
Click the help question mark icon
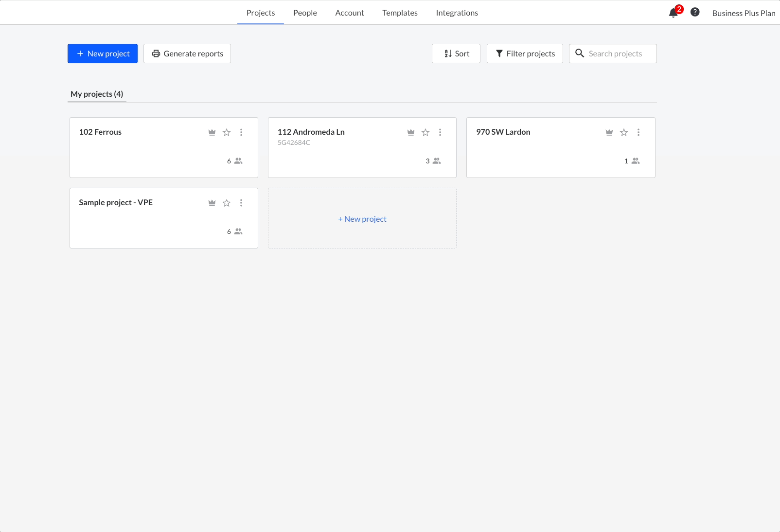pyautogui.click(x=695, y=12)
